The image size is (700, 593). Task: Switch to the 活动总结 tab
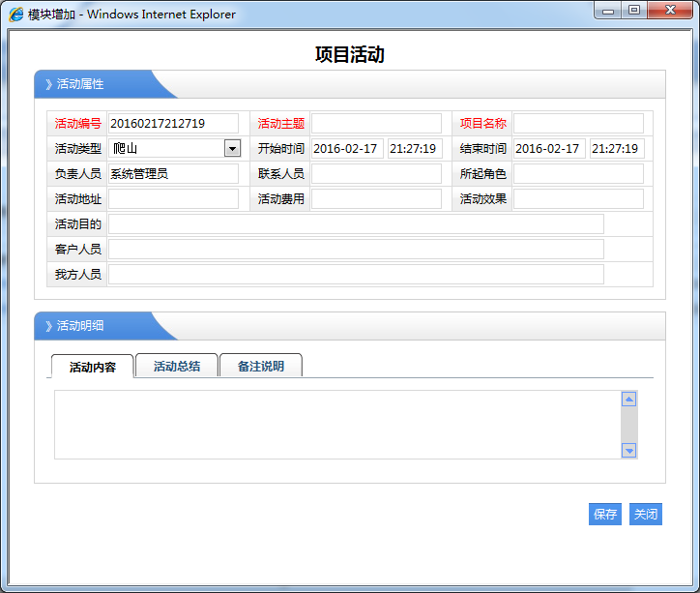177,367
